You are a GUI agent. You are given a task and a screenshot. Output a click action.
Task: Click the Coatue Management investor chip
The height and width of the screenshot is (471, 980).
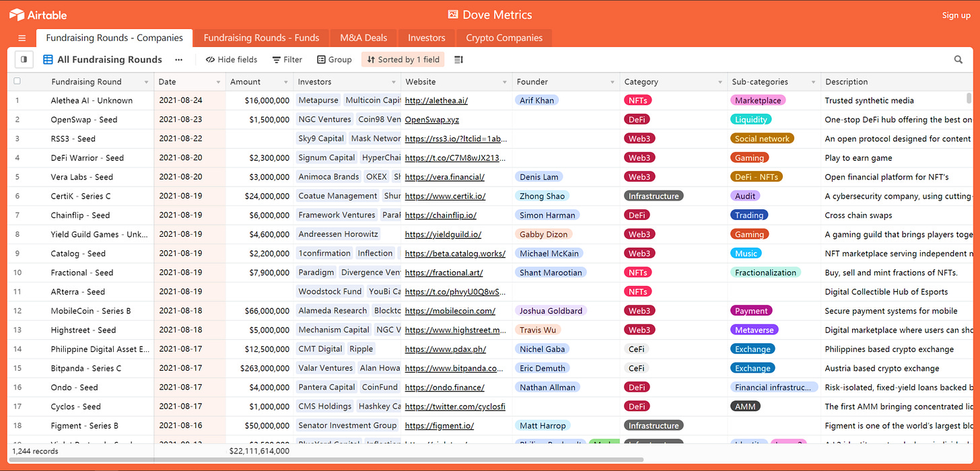click(x=338, y=196)
